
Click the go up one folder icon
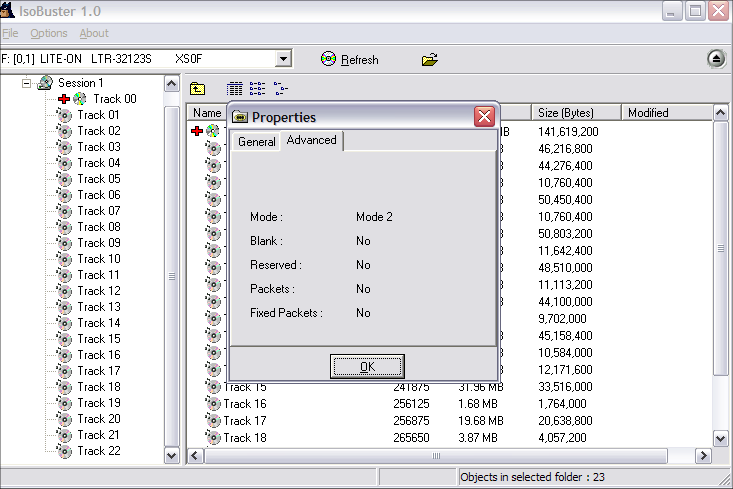pos(198,89)
